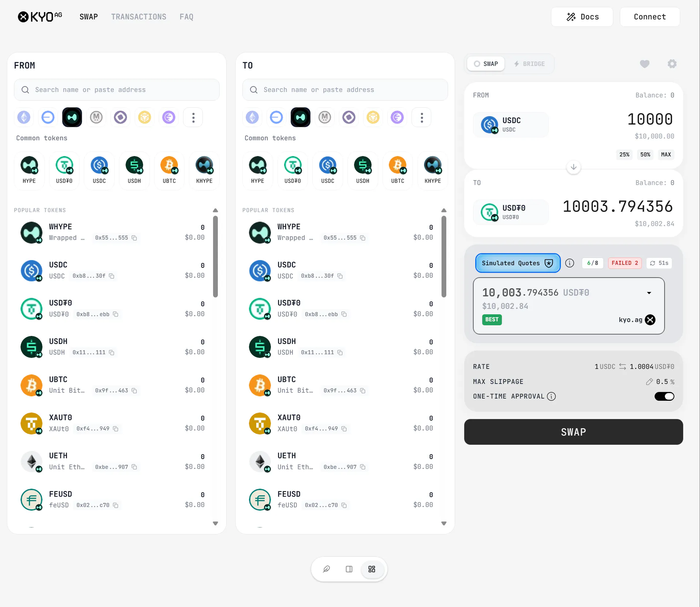The image size is (700, 607).
Task: Refresh quotes with 51s timer
Action: coord(659,263)
